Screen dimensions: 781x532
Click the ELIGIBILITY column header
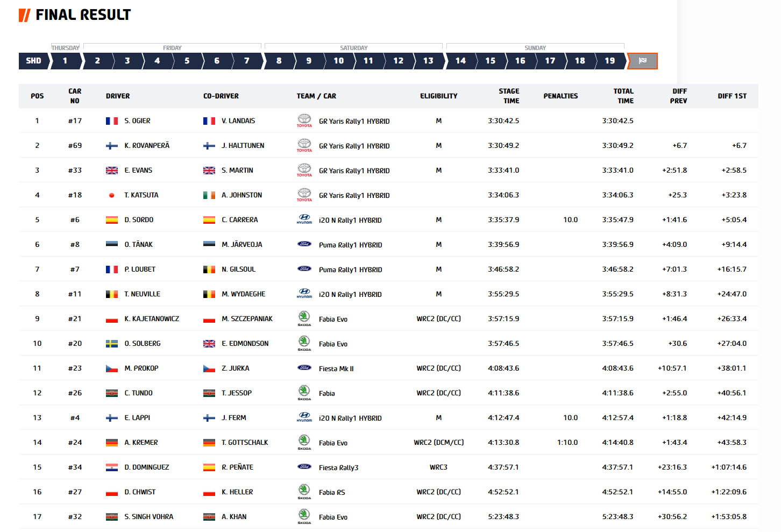[x=439, y=96]
